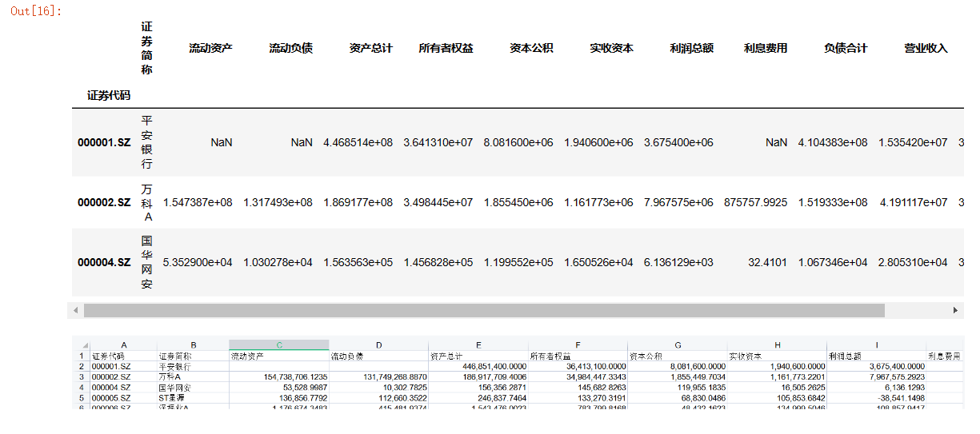The width and height of the screenshot is (980, 434).
Task: Click the value 1.650526e+04 in the dataframe
Action: pos(598,262)
